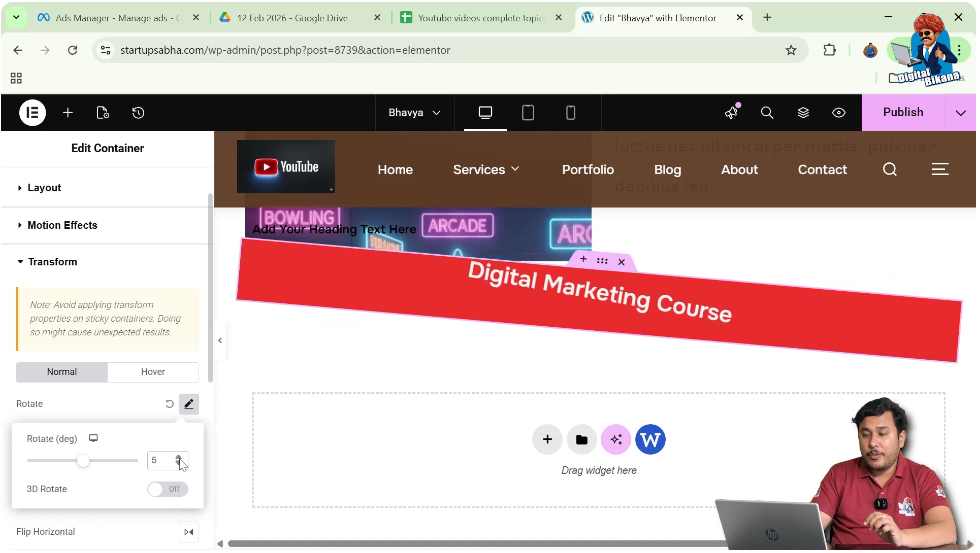The image size is (980, 553).
Task: Open the Elementor logo menu
Action: (x=33, y=113)
